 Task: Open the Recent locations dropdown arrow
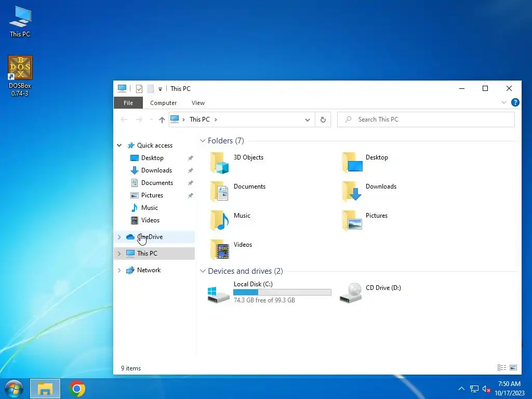(x=151, y=119)
